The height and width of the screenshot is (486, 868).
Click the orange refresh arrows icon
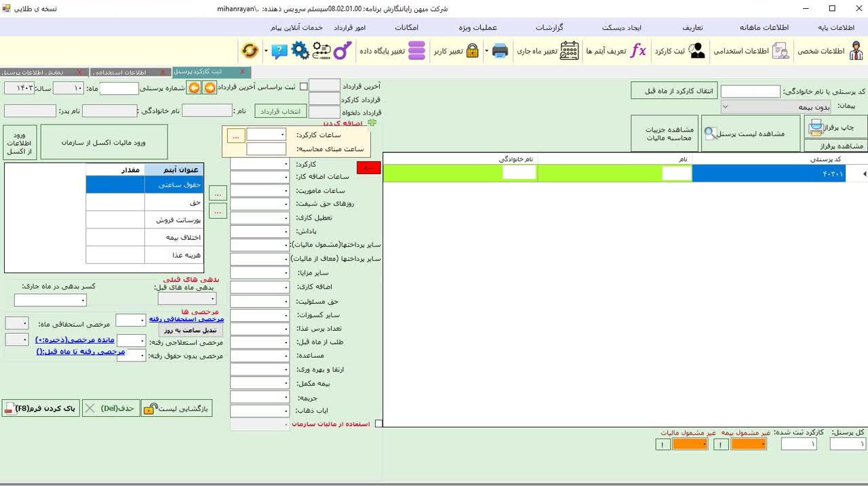(250, 51)
